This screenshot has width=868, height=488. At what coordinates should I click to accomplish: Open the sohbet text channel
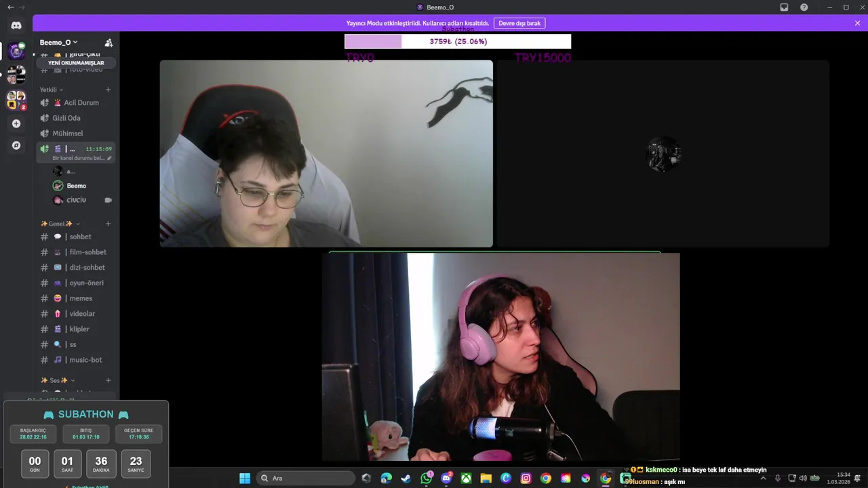coord(75,237)
